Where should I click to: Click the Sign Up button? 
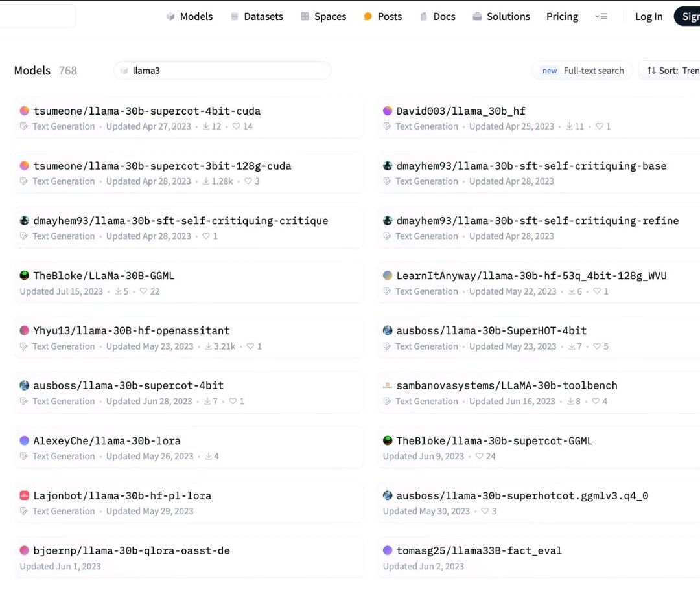pyautogui.click(x=688, y=16)
